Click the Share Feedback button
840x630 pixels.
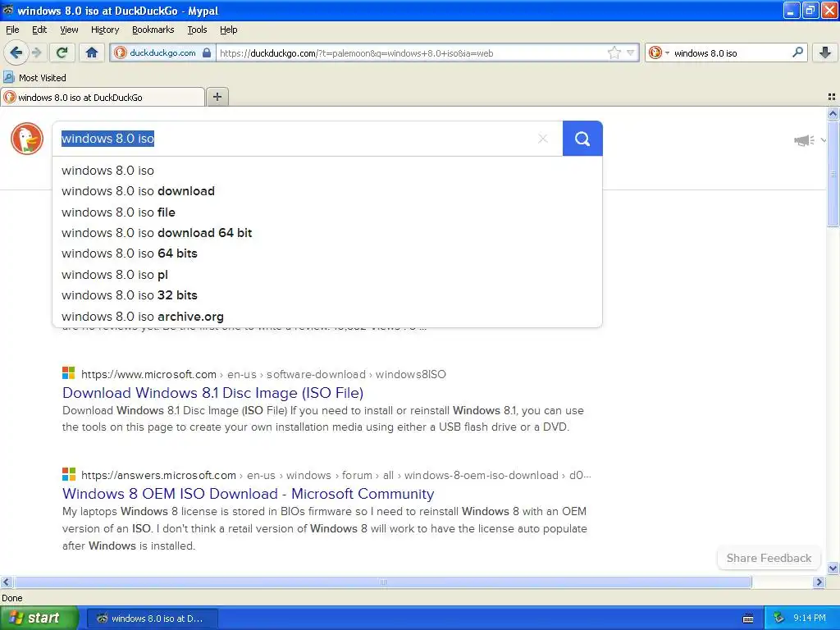point(769,558)
